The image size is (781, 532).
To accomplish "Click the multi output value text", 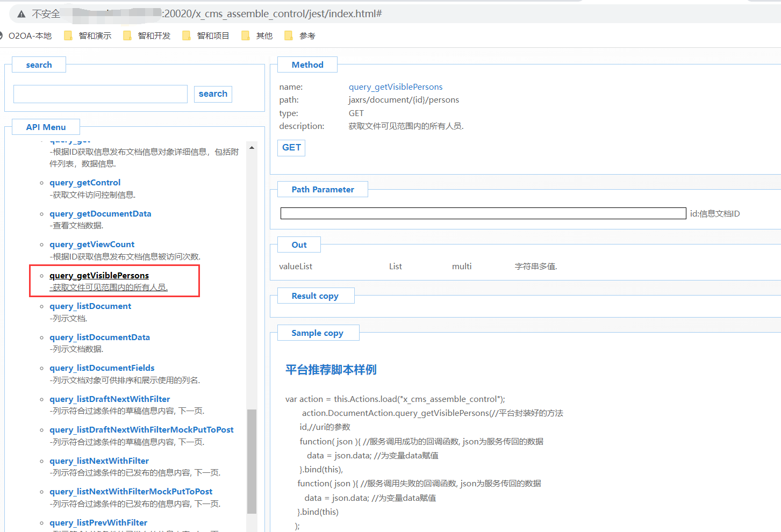I will coord(462,267).
